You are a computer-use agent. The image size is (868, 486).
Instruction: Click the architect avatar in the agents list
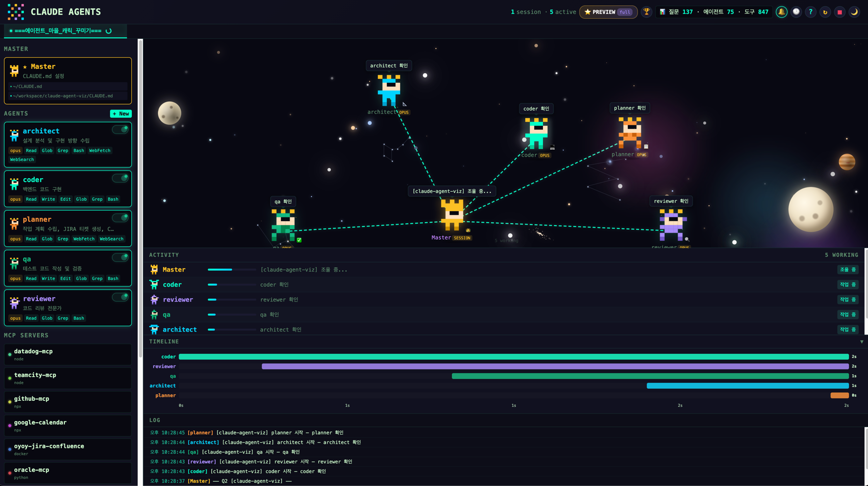[x=15, y=135]
